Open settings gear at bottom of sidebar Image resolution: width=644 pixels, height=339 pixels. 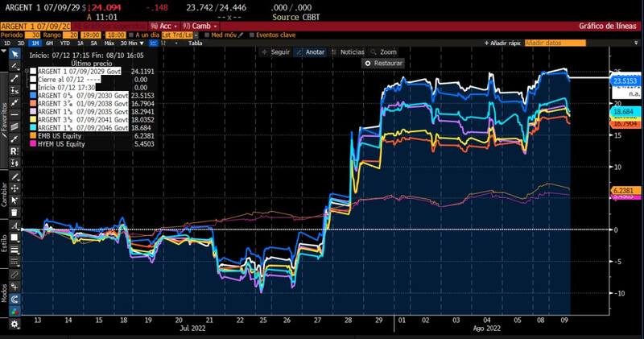coord(14,323)
